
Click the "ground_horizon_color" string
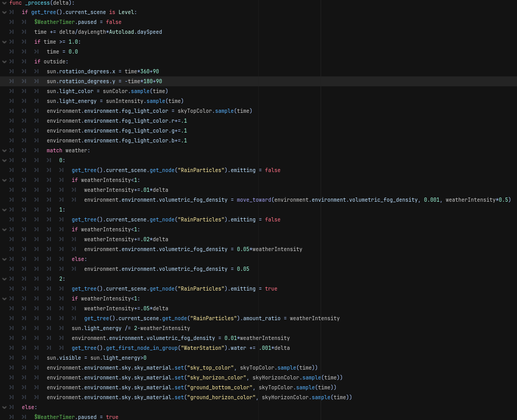[x=222, y=397]
